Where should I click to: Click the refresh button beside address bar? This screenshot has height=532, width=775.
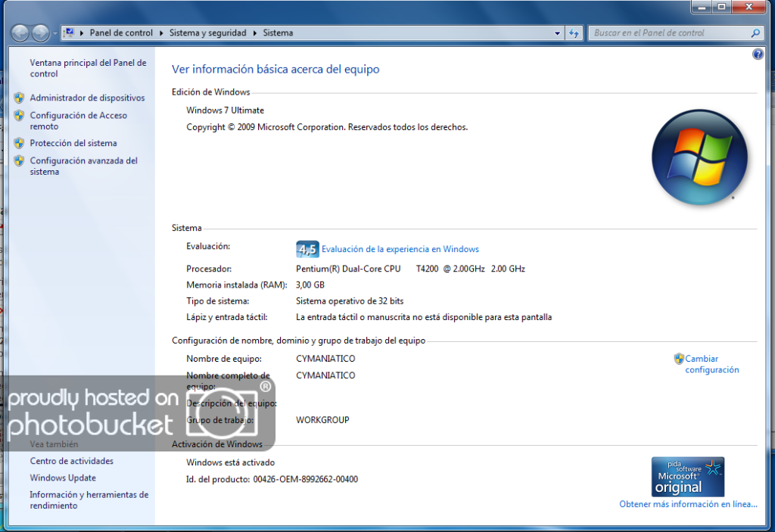point(574,33)
